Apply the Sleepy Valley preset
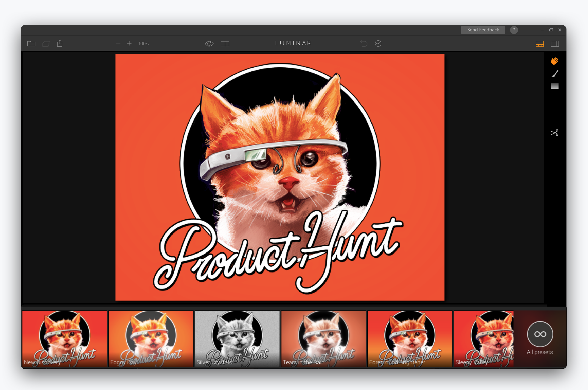 click(484, 339)
